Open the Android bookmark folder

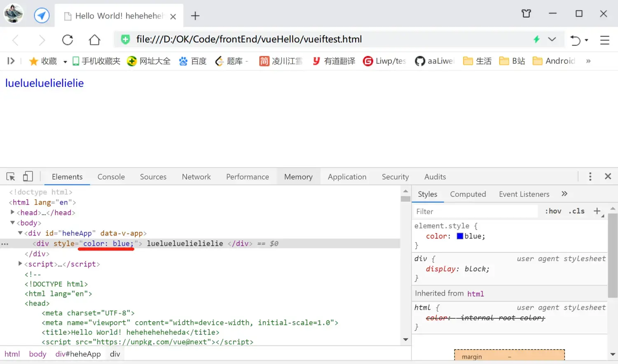pos(554,61)
